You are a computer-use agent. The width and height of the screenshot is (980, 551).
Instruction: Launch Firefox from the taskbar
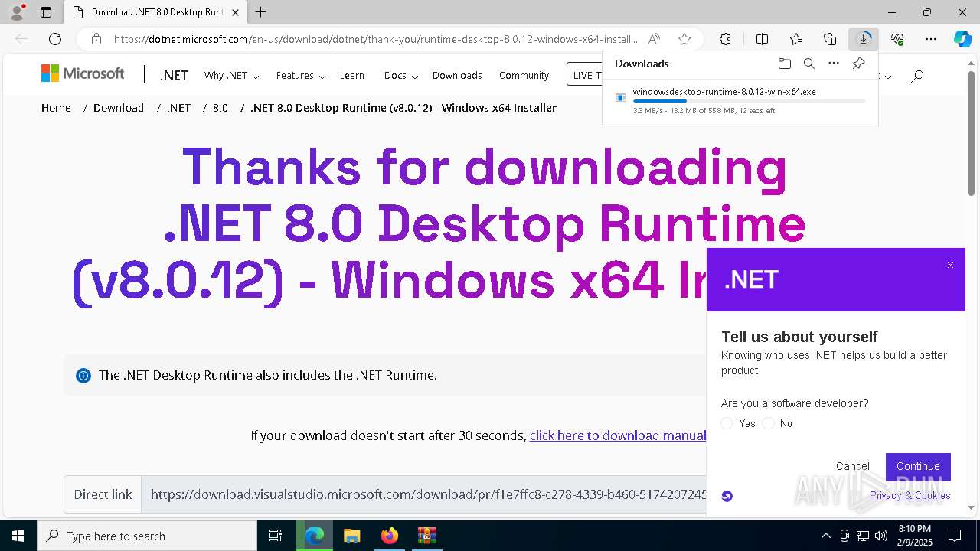(x=389, y=536)
